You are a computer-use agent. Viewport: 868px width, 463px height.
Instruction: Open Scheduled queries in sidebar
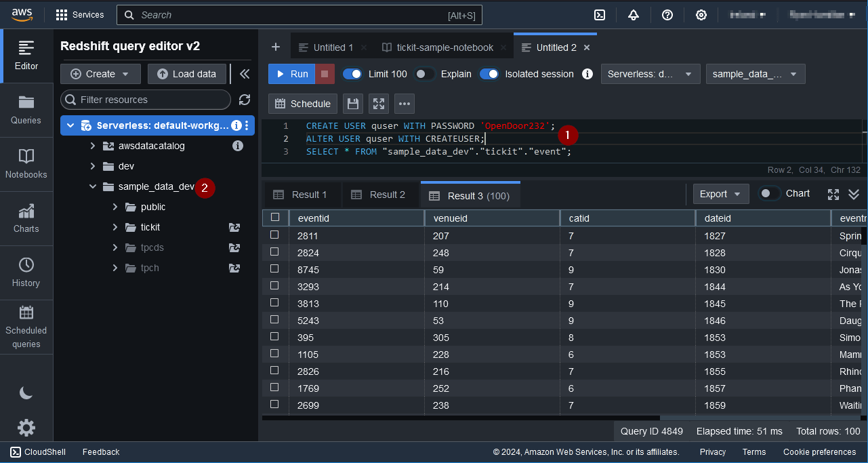[26, 327]
